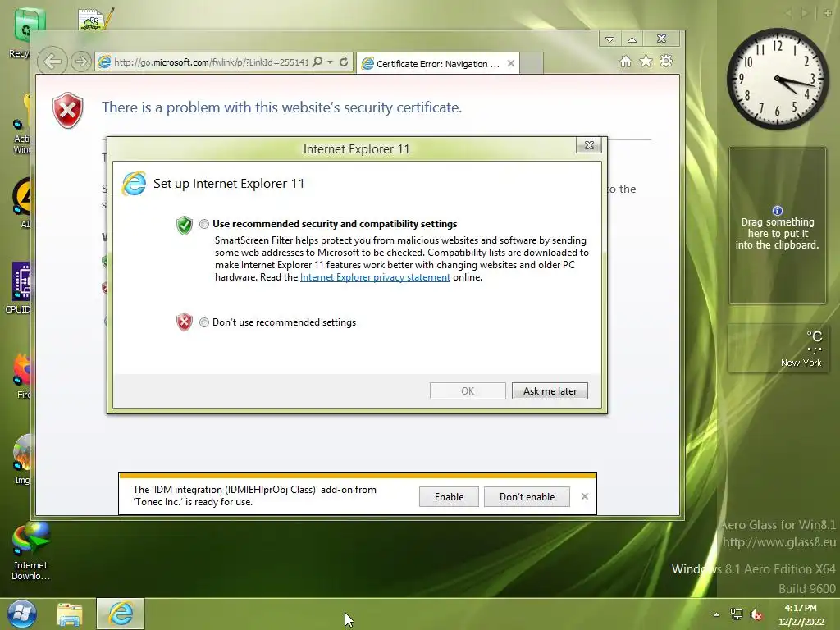Open the date and time in taskbar
This screenshot has height=630, width=840.
[x=801, y=615]
